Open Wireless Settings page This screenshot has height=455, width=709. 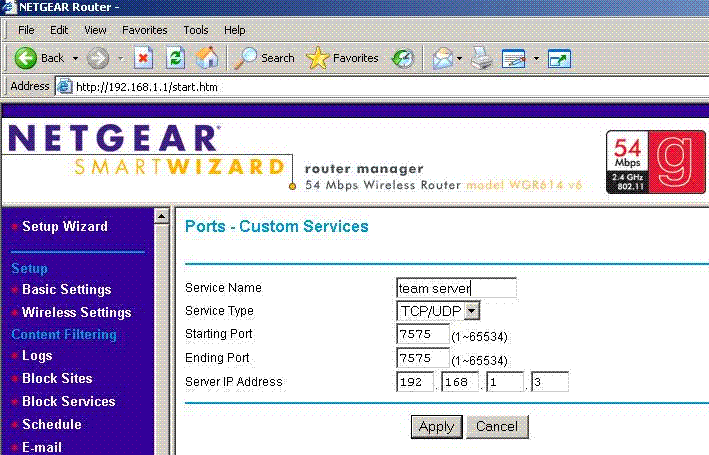[76, 312]
